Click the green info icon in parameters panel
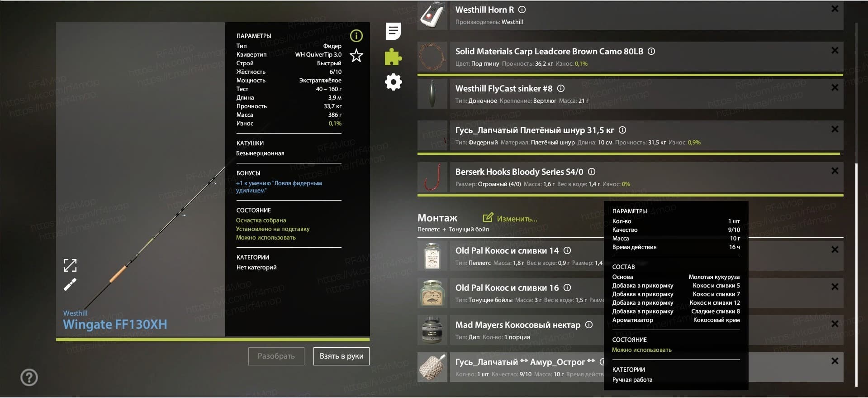 click(356, 36)
